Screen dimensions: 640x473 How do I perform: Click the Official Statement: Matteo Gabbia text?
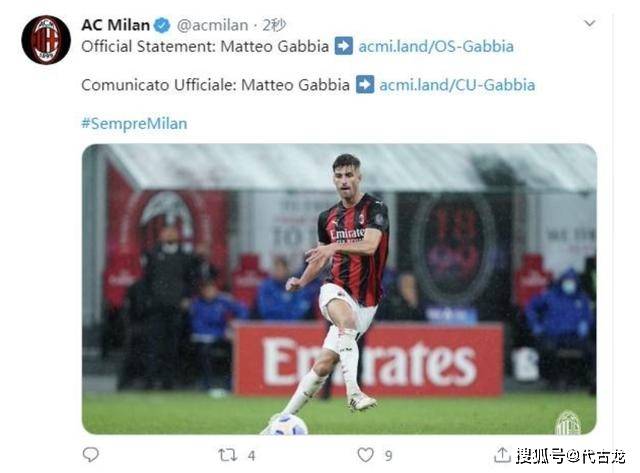(x=205, y=46)
